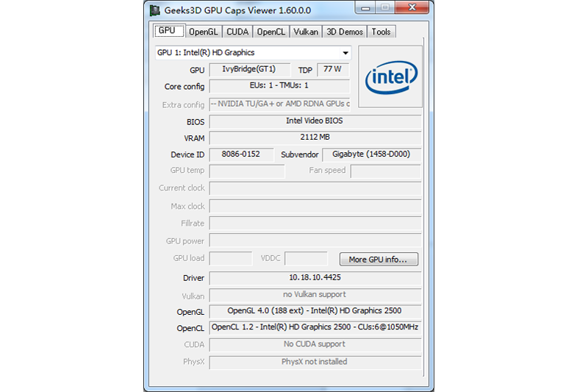Click the empty GPU power field
Screen dimensions: 588x392
(x=315, y=240)
